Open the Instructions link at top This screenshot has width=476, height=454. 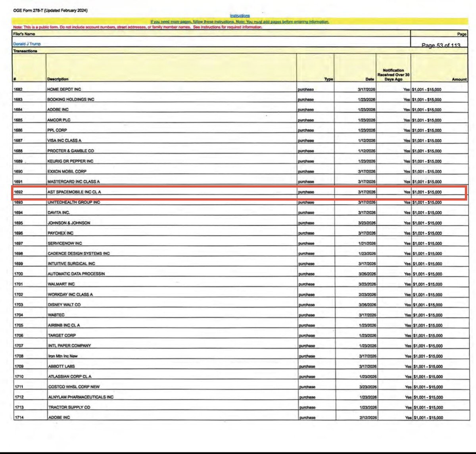[x=240, y=15]
